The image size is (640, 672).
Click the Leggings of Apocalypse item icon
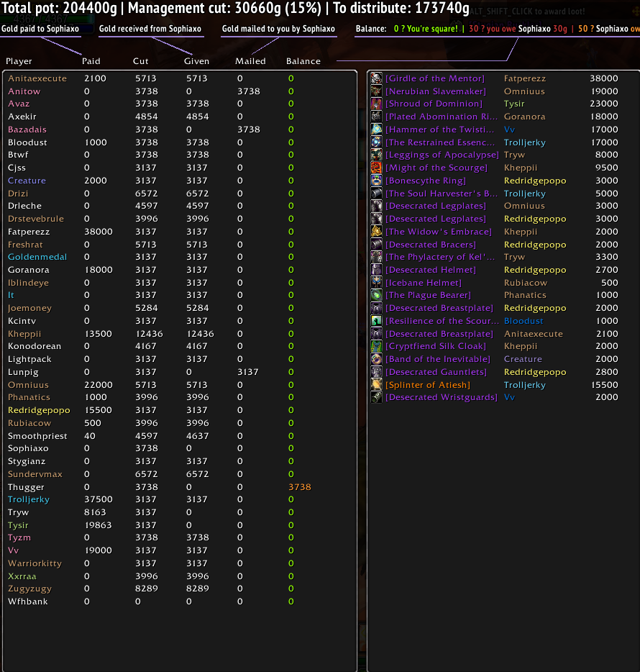[376, 155]
